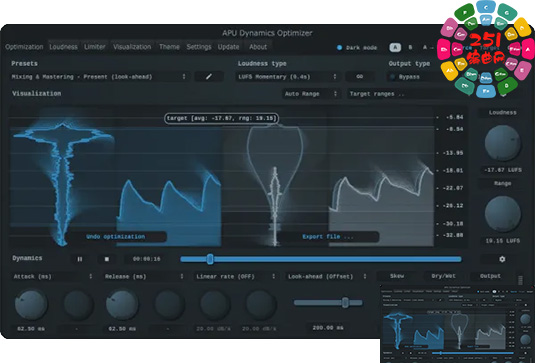Viewport: 535px width, 363px height.
Task: Select the Output tab
Action: coord(490,276)
